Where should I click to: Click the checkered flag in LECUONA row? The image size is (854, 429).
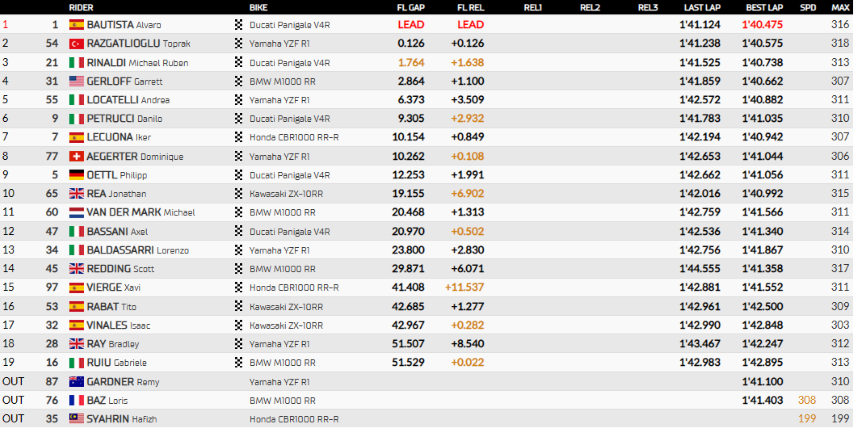click(238, 138)
